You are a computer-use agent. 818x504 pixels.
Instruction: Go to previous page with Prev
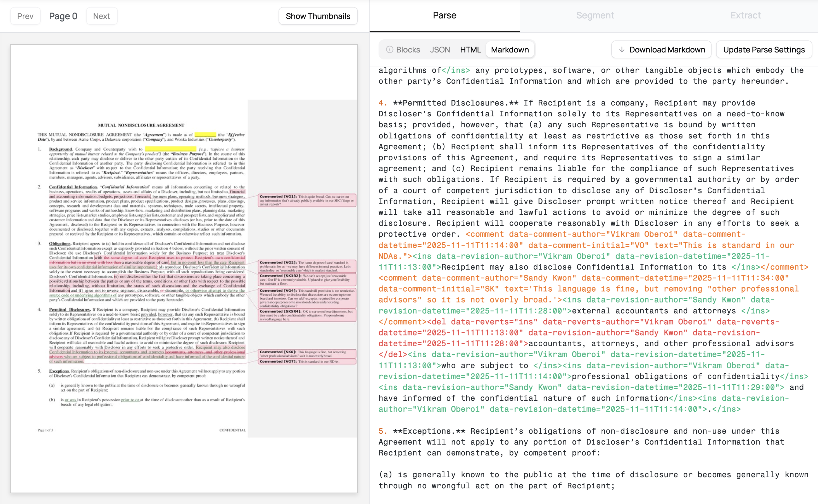(25, 16)
